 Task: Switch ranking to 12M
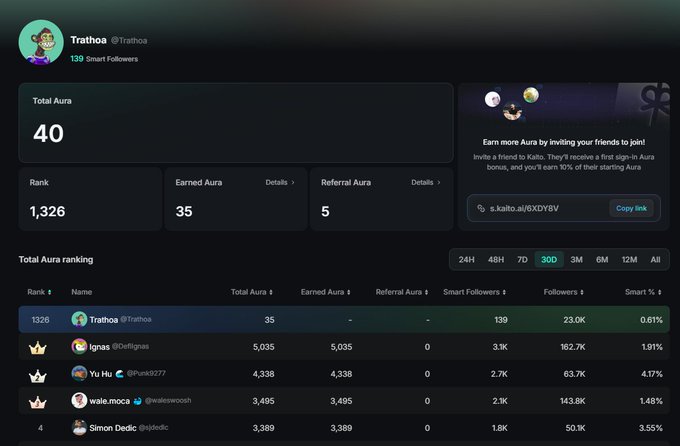[x=629, y=259]
